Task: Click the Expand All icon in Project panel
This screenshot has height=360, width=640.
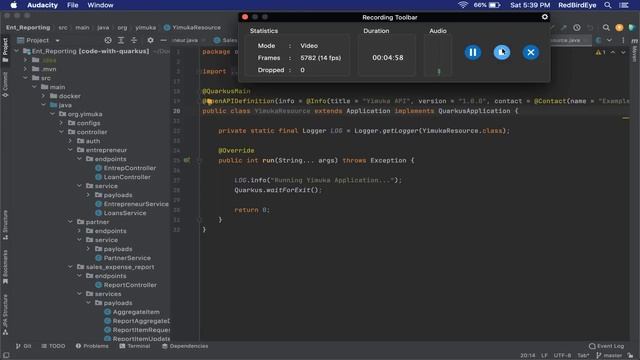Action: pyautogui.click(x=121, y=40)
